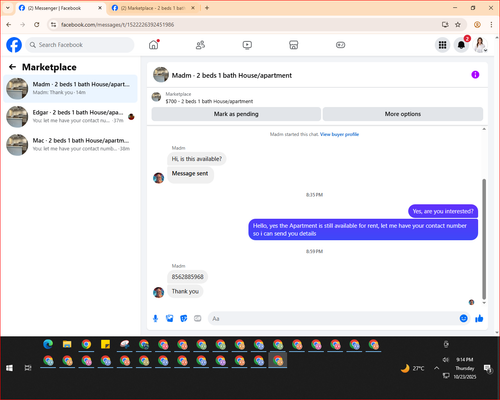Open the tab search dropdown chevron
The width and height of the screenshot is (500, 400).
click(x=8, y=8)
